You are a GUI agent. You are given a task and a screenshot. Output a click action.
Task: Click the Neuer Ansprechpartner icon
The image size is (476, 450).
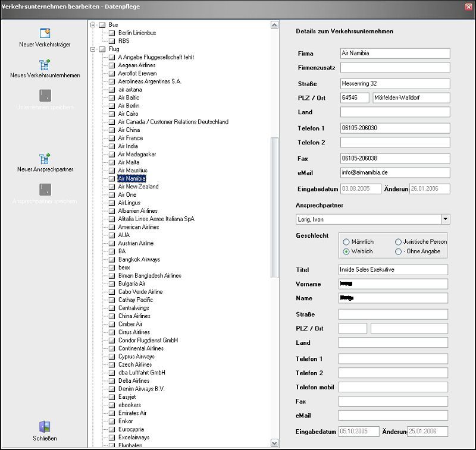tap(45, 159)
